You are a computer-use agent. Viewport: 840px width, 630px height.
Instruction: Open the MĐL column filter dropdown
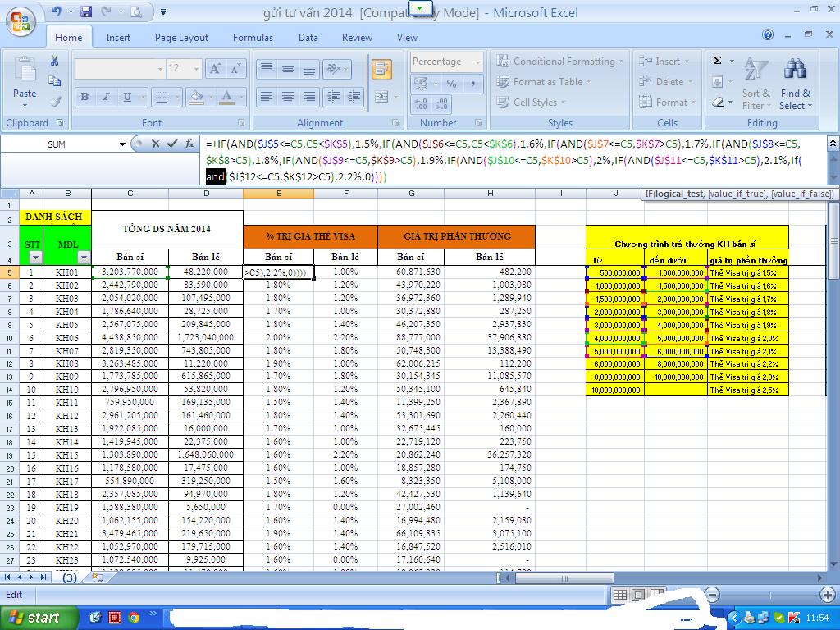tap(84, 258)
